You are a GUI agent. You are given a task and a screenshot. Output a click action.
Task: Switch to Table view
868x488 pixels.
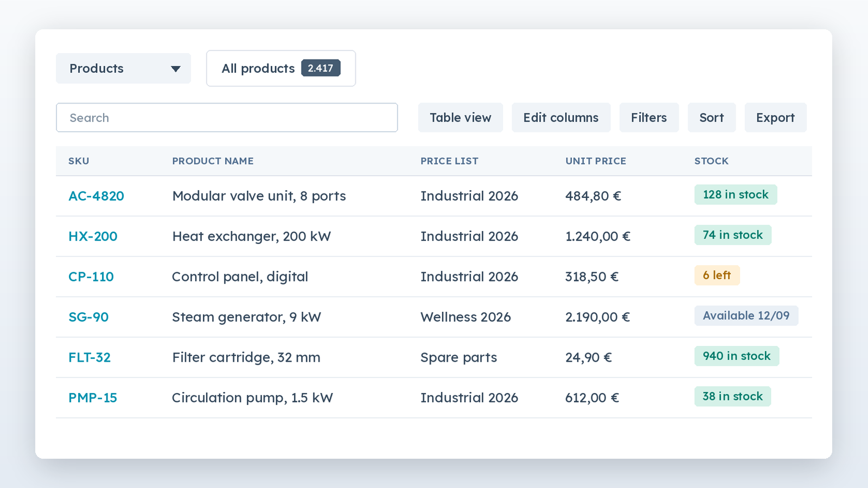461,118
